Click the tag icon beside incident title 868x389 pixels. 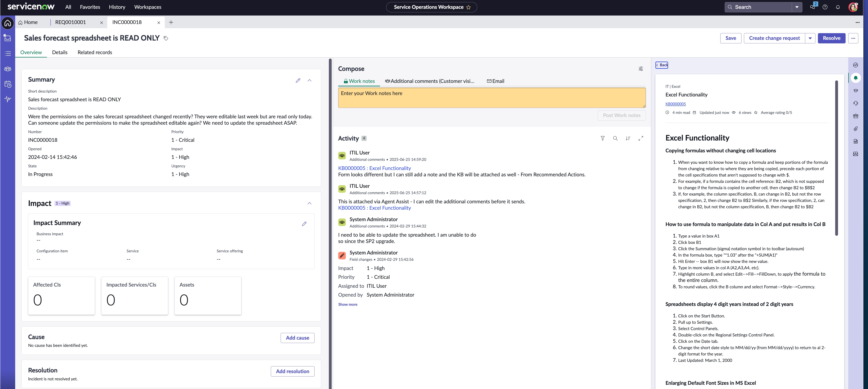pyautogui.click(x=166, y=38)
